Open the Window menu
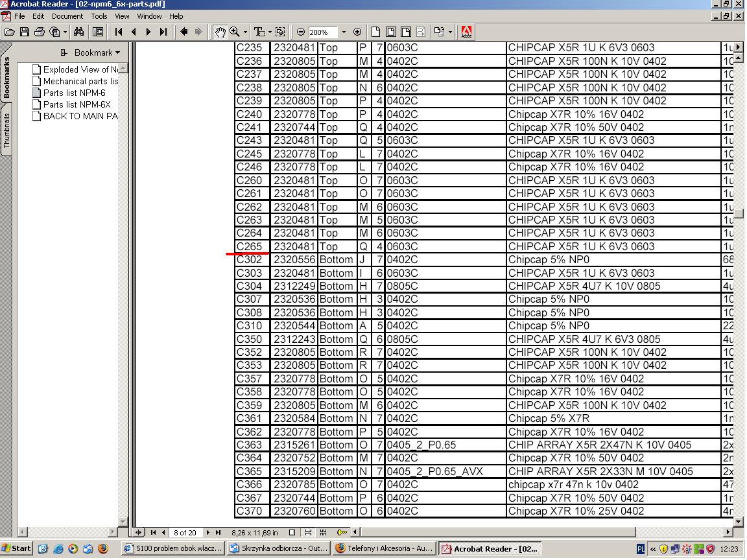Image resolution: width=747 pixels, height=560 pixels. click(150, 16)
